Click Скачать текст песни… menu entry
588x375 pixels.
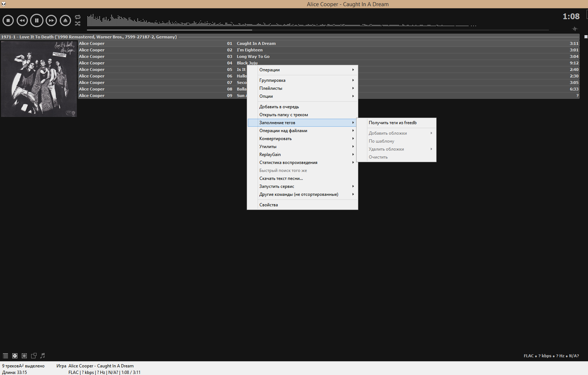[x=281, y=178]
